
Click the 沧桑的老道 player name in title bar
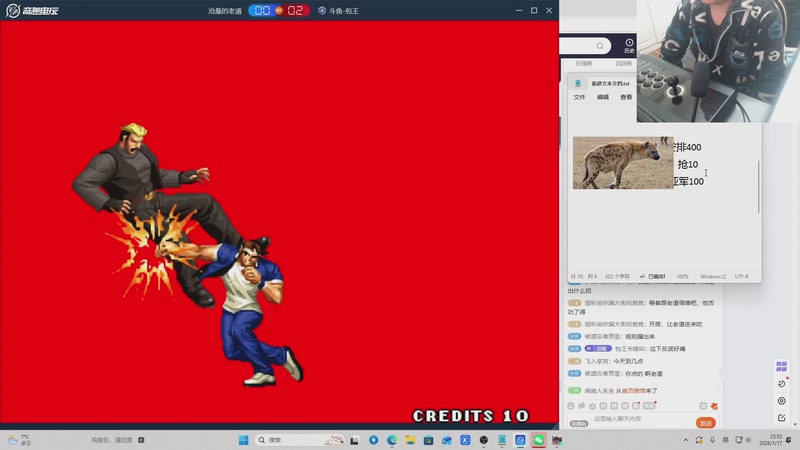point(224,11)
